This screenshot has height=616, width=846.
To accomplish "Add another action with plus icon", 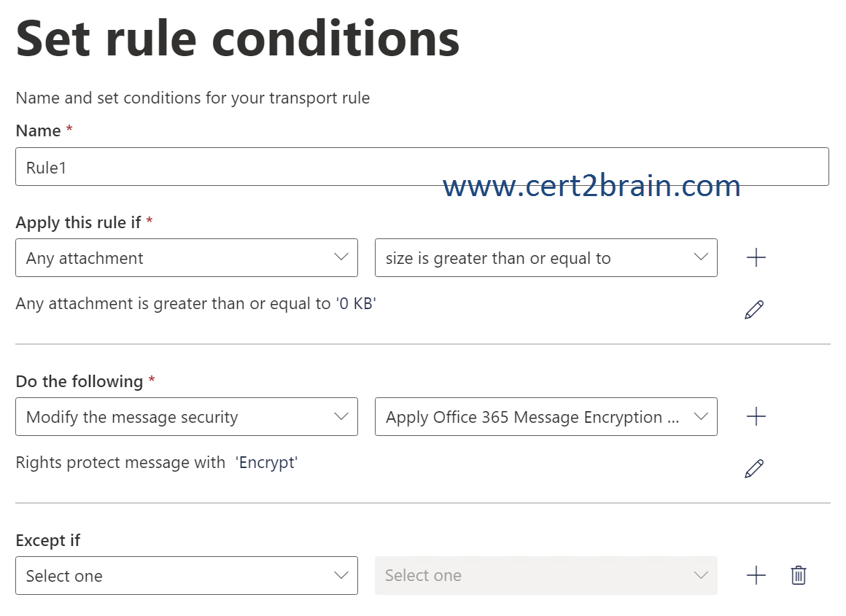I will point(756,416).
